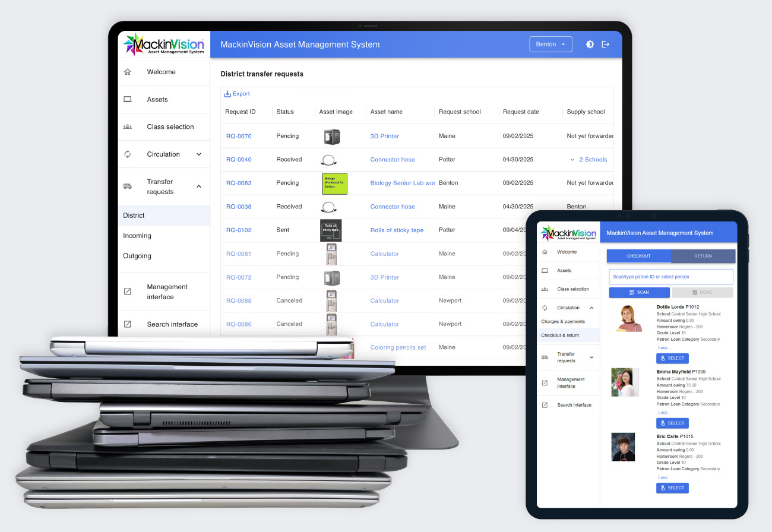This screenshot has width=772, height=532.
Task: Expand the 2 Schools supply list
Action: 588,160
